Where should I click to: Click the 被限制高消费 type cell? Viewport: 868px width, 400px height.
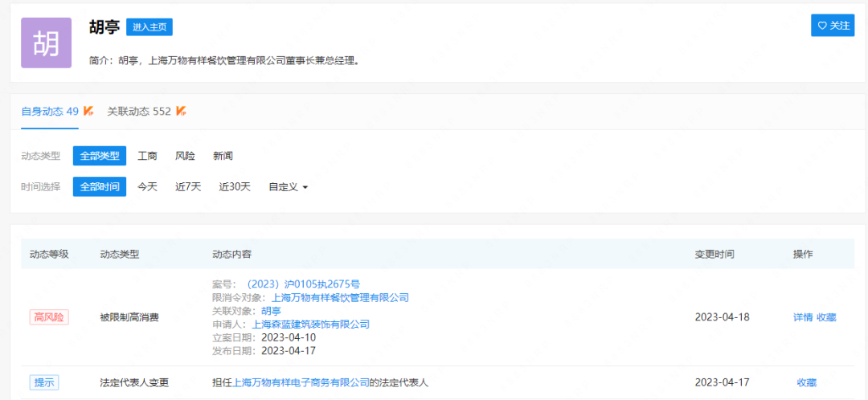coord(129,317)
